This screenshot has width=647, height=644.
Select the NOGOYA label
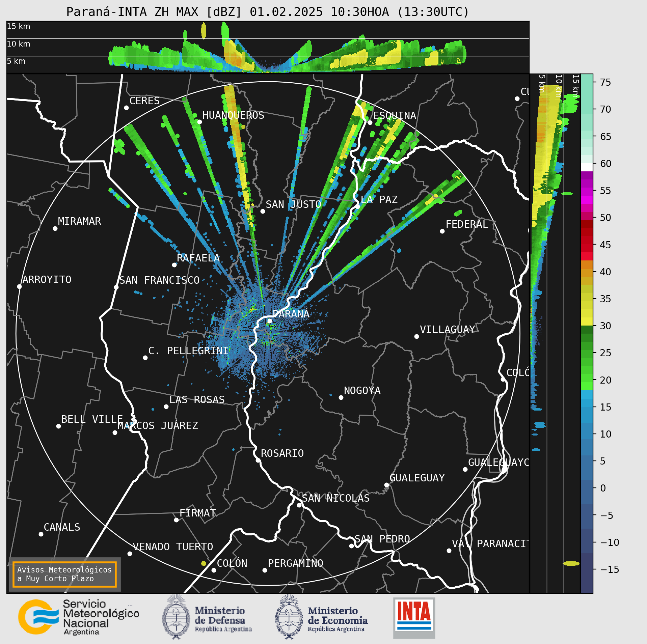click(362, 390)
